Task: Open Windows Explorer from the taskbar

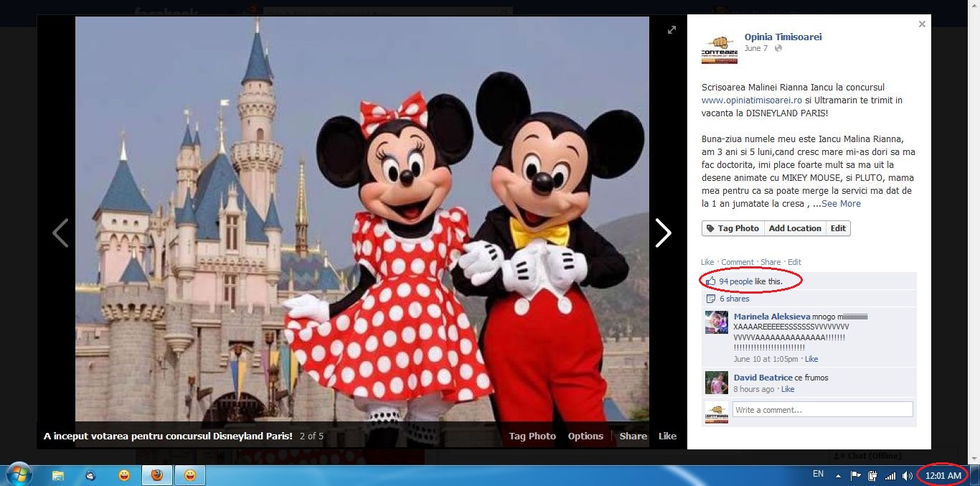Action: [58, 475]
